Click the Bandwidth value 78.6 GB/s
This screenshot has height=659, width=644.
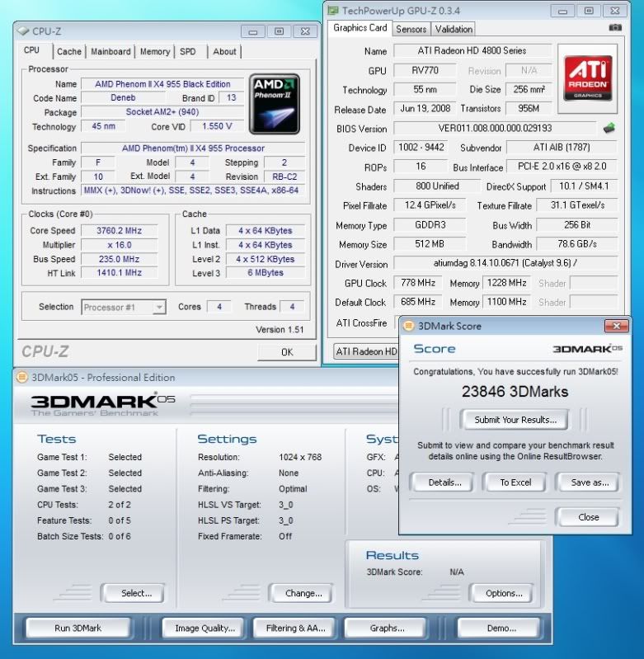tap(576, 244)
